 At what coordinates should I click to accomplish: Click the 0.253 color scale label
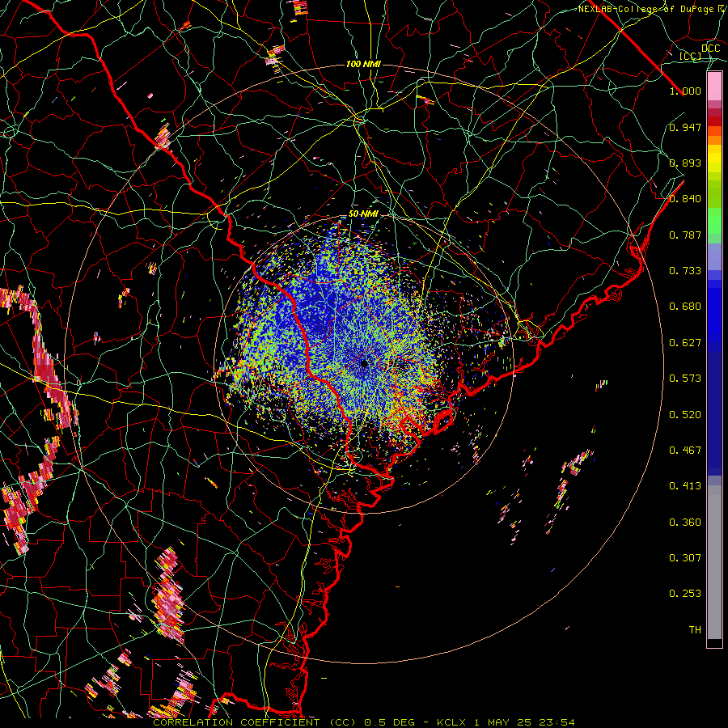click(685, 594)
